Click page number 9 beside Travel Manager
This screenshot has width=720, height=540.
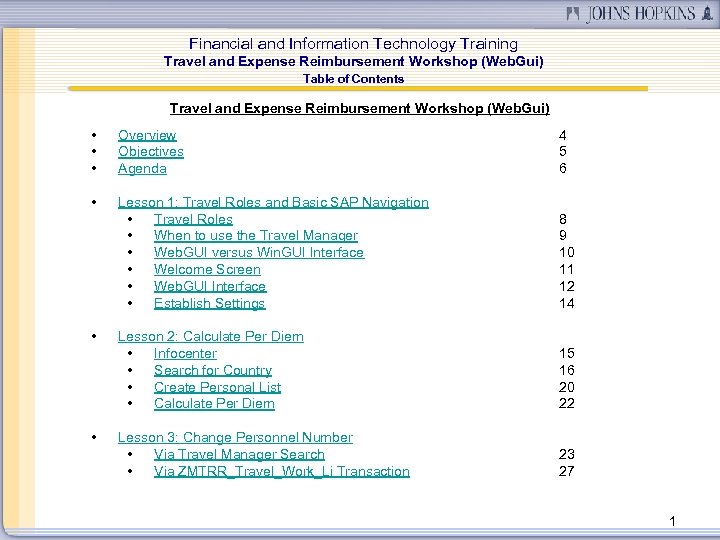tap(562, 236)
